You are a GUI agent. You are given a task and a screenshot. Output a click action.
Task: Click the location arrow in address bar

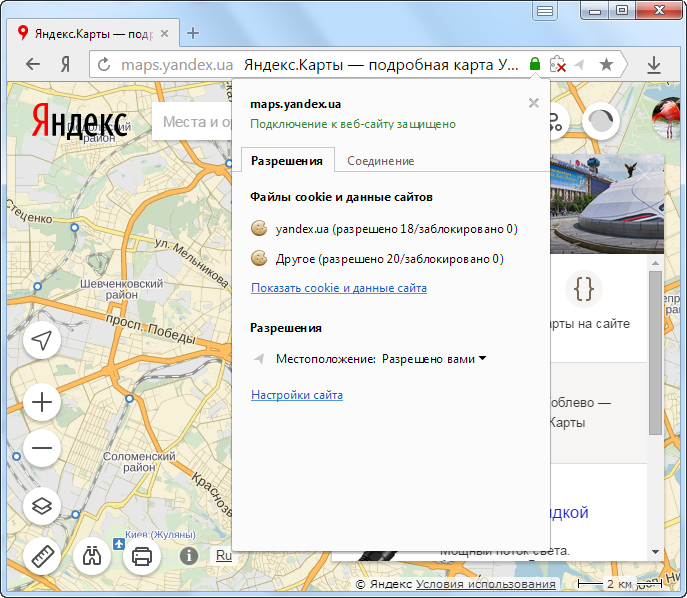[x=580, y=65]
